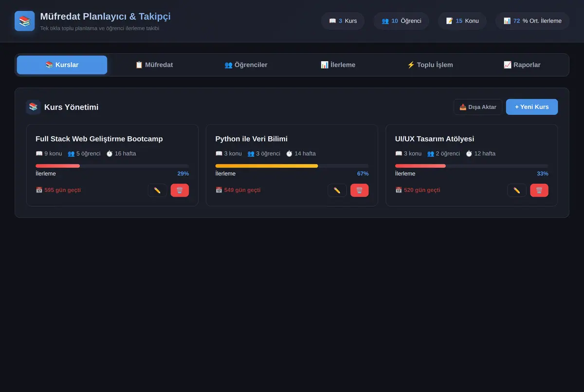Go to the Öğrenciler tab
Viewport: 584px width, 392px height.
tap(246, 65)
